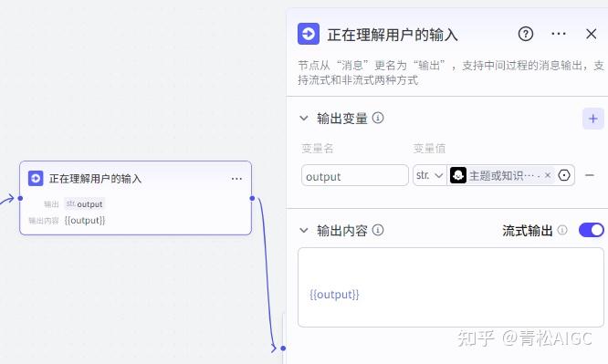Screen dimensions: 608x364
Task: Click the output node icon in the panel header
Action: 309,34
